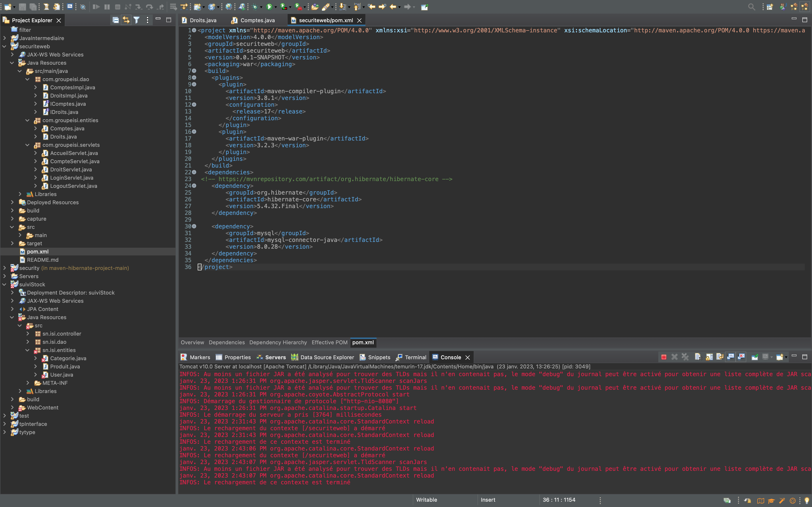812x507 pixels.
Task: Click the Clear Console icon
Action: [698, 357]
